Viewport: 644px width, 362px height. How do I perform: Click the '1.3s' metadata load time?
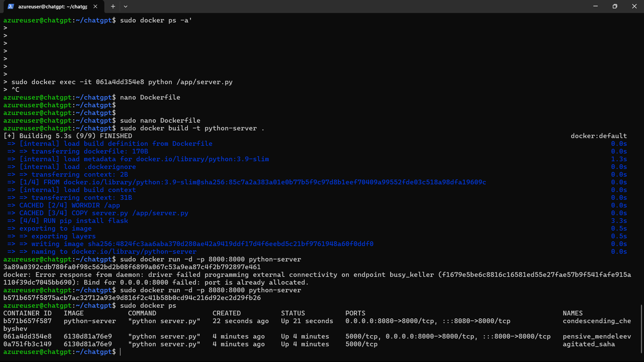[x=619, y=159]
